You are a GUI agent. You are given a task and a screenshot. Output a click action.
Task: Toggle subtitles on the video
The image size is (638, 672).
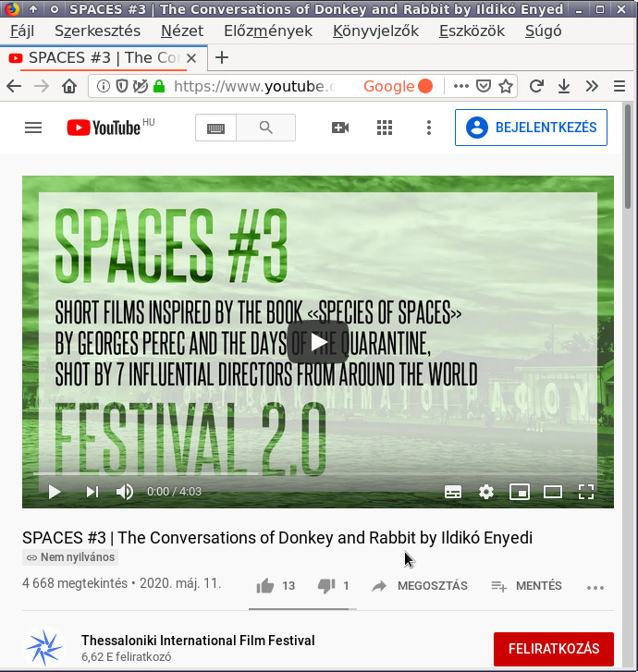coord(453,492)
